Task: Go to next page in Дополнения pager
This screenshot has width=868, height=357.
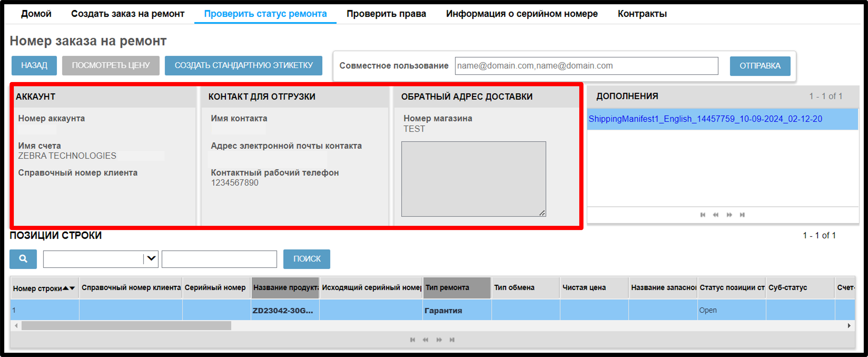Action: pos(729,215)
